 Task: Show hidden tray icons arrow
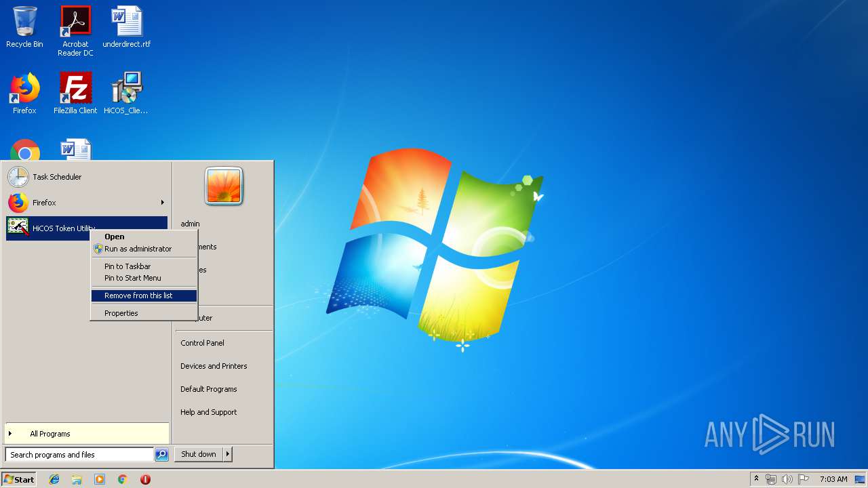pos(757,479)
